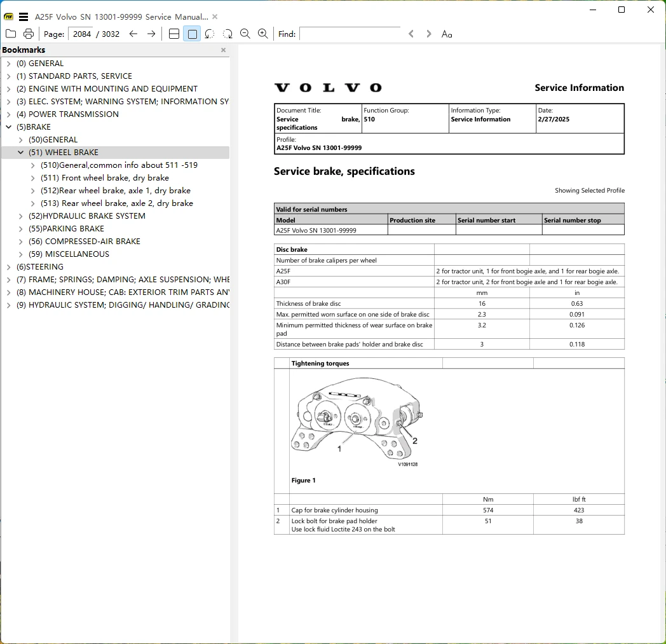Select the A25F Volvo Service Manual tab
This screenshot has height=644, width=666.
[121, 17]
